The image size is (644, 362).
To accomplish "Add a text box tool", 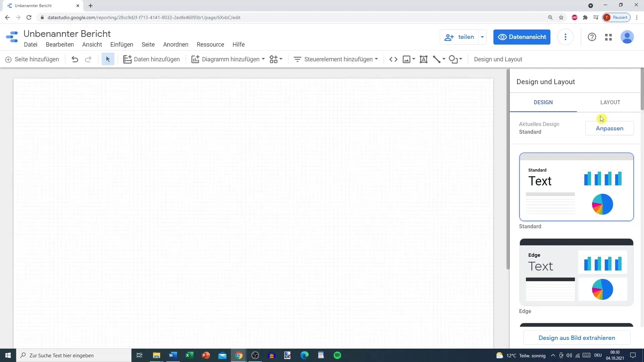I will tap(424, 59).
